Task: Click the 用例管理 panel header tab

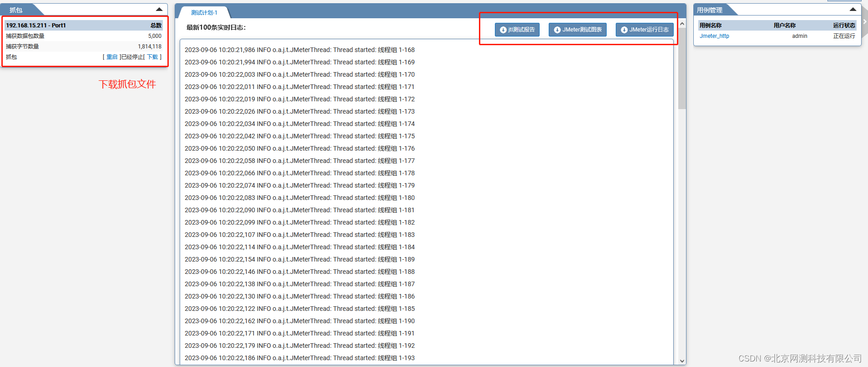Action: click(x=710, y=10)
